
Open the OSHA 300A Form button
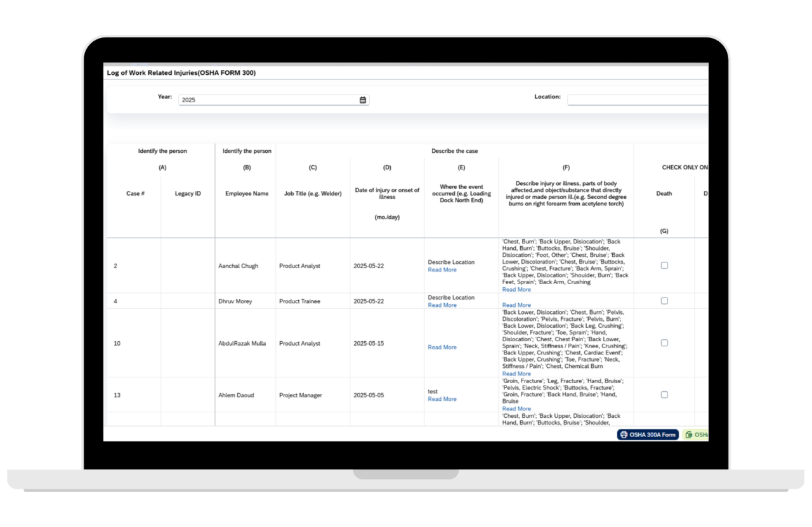[648, 435]
